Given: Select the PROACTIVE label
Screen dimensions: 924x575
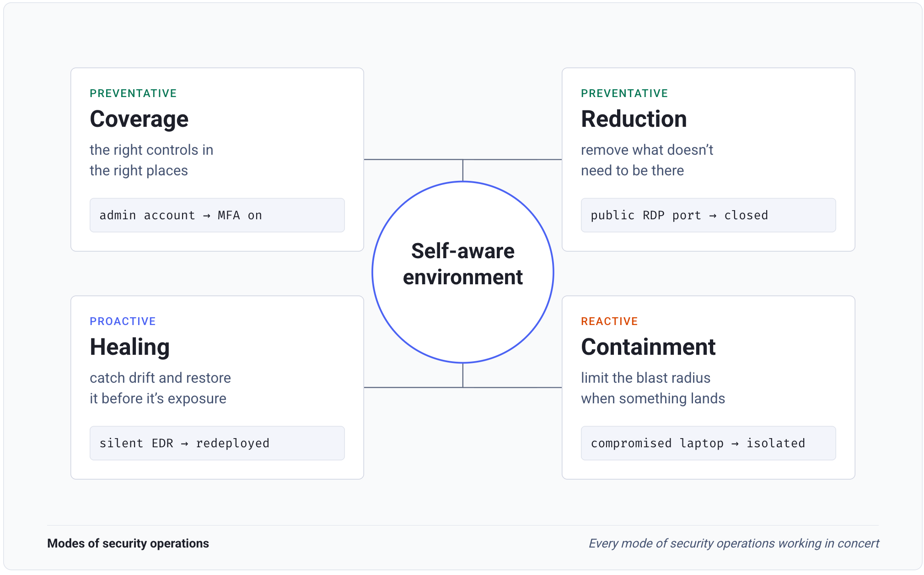Looking at the screenshot, I should pyautogui.click(x=123, y=321).
